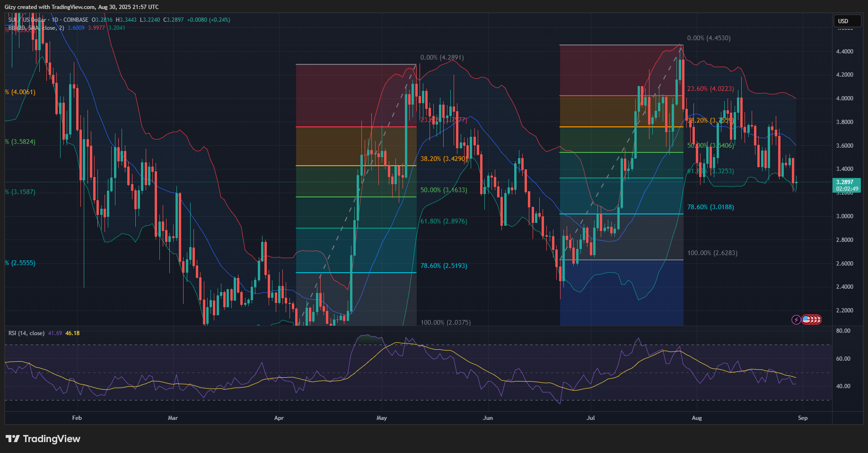
Task: Click the Apr label on the time axis
Action: pyautogui.click(x=279, y=418)
